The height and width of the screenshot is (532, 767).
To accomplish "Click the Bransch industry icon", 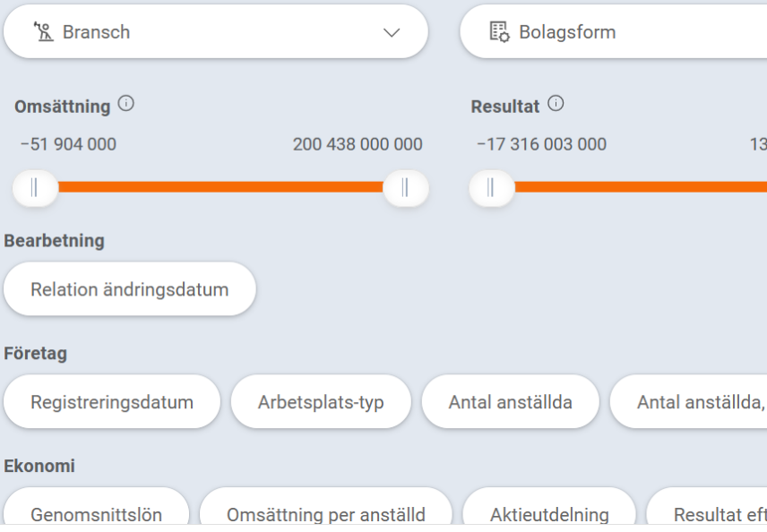I will tap(42, 32).
